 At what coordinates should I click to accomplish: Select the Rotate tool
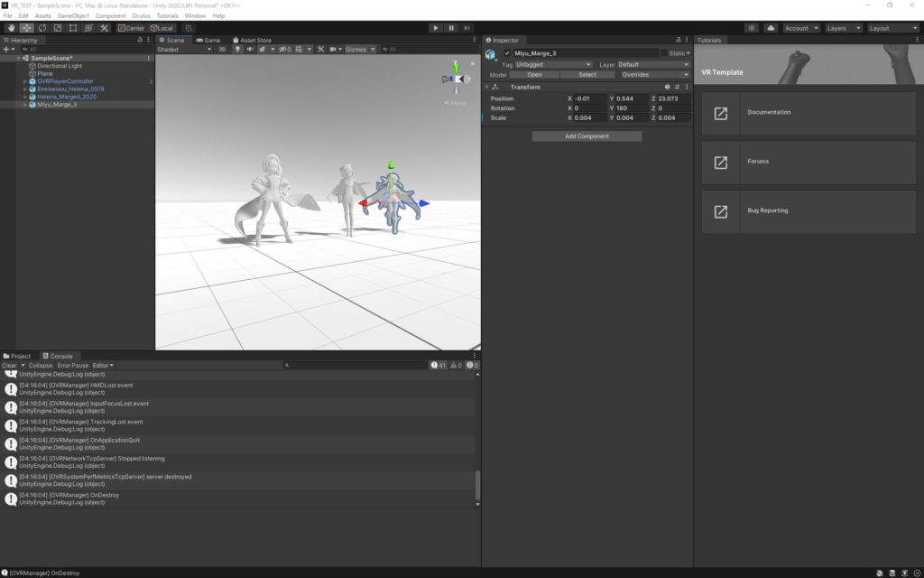[42, 28]
